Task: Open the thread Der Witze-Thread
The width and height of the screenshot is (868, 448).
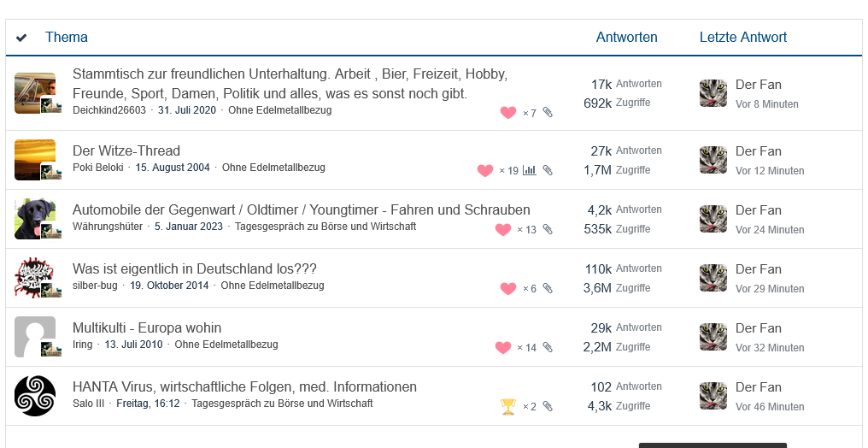Action: pyautogui.click(x=126, y=150)
